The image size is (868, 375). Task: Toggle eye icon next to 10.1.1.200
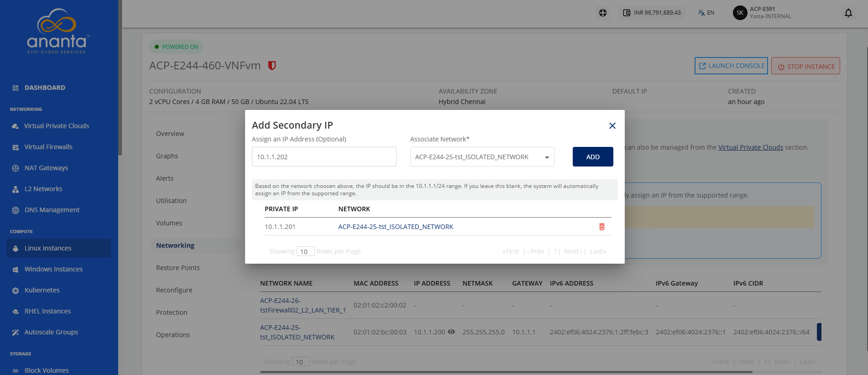point(451,332)
